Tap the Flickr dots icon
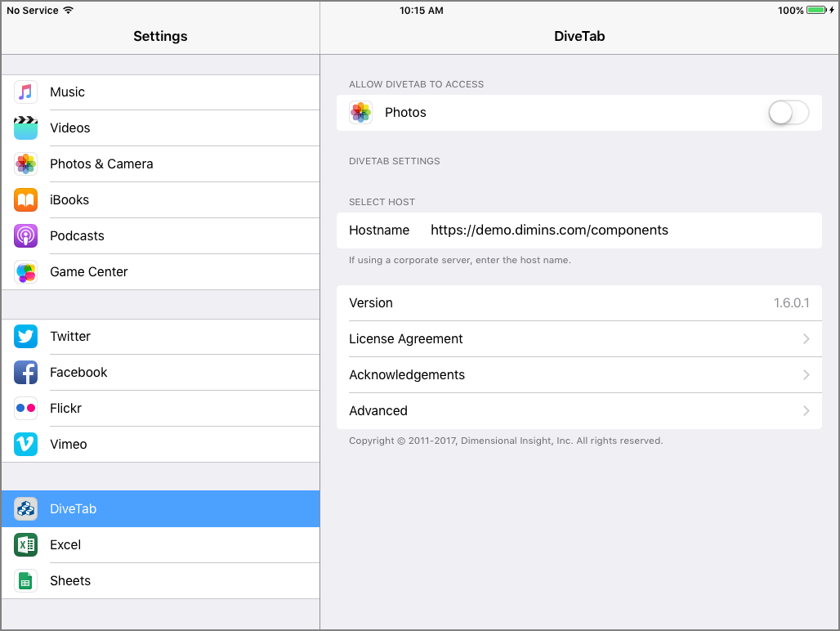The width and height of the screenshot is (840, 631). coord(25,408)
